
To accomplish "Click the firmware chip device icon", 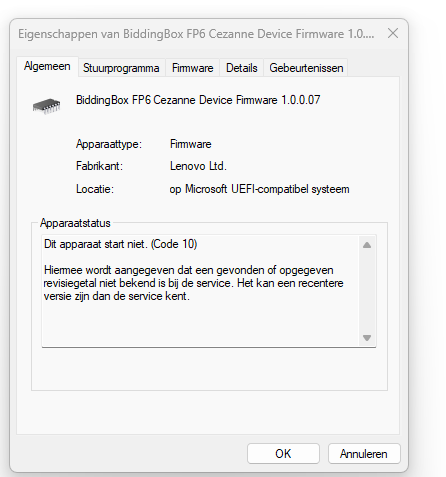I will (x=47, y=106).
